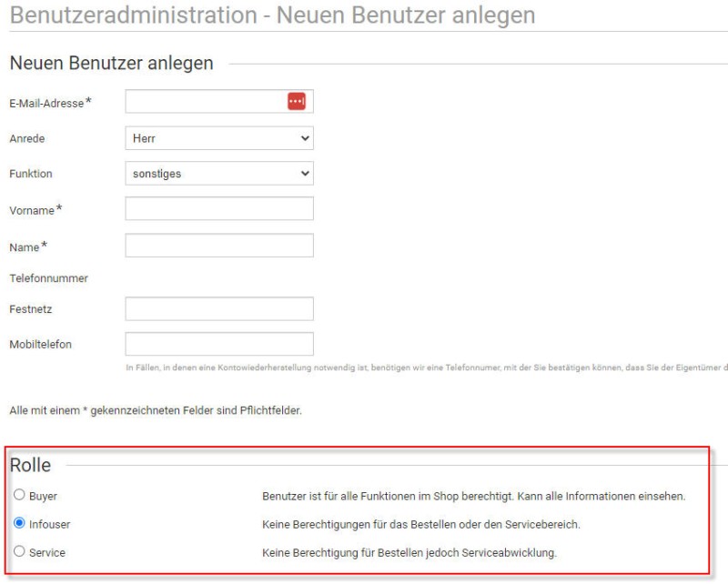
Task: Expand the Funktion dropdown showing sonstiges
Action: pyautogui.click(x=218, y=174)
